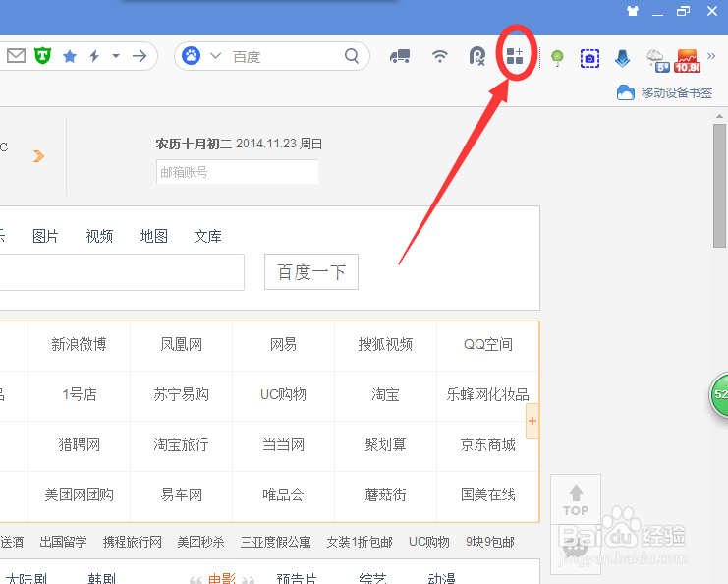Click the vertical scrollbar thumb

pyautogui.click(x=719, y=186)
